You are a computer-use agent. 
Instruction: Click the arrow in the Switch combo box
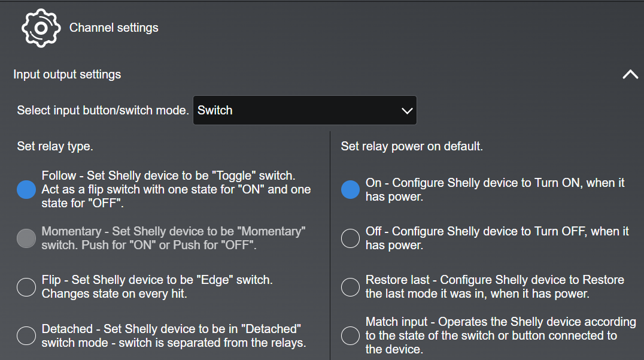point(407,111)
